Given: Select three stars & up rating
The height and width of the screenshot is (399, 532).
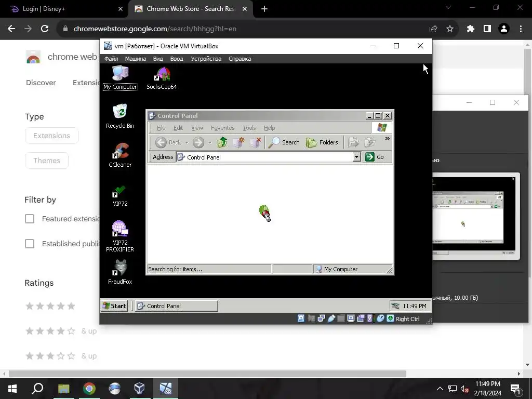Looking at the screenshot, I should coord(61,356).
